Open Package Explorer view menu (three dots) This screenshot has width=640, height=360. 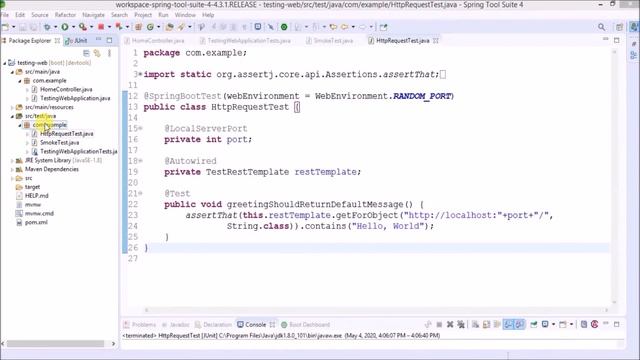click(x=109, y=53)
